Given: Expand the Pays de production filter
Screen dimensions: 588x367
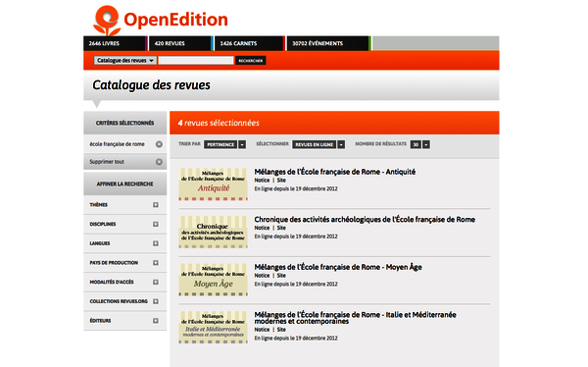Looking at the screenshot, I should pyautogui.click(x=156, y=263).
